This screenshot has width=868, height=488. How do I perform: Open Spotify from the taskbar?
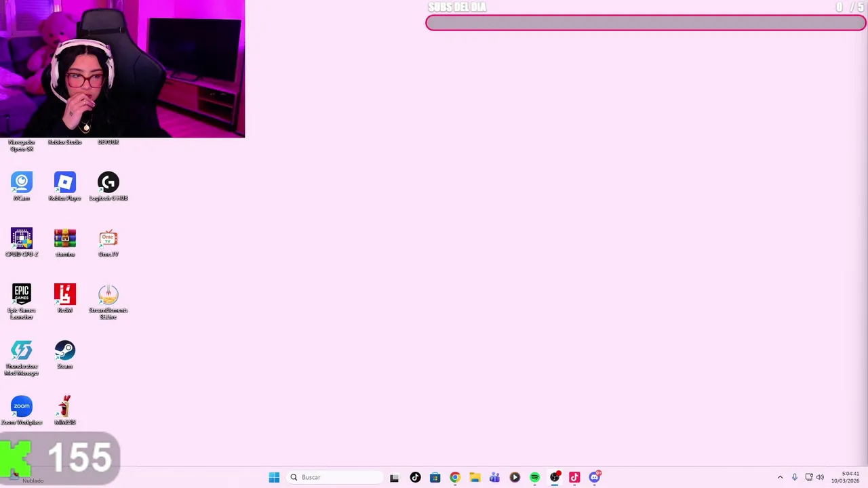tap(534, 477)
